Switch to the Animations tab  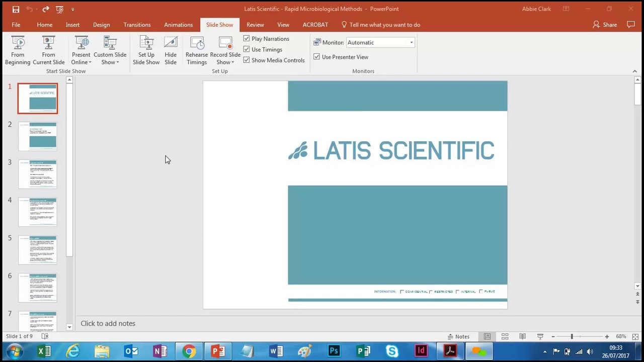pyautogui.click(x=178, y=25)
